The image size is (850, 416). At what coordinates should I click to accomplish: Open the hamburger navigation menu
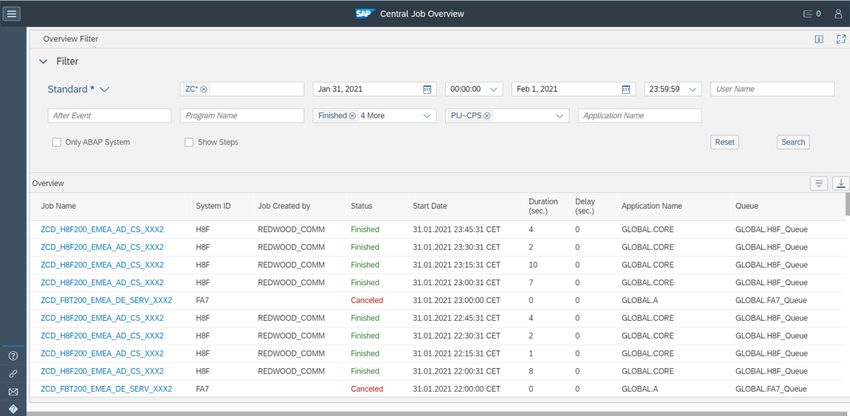[12, 14]
